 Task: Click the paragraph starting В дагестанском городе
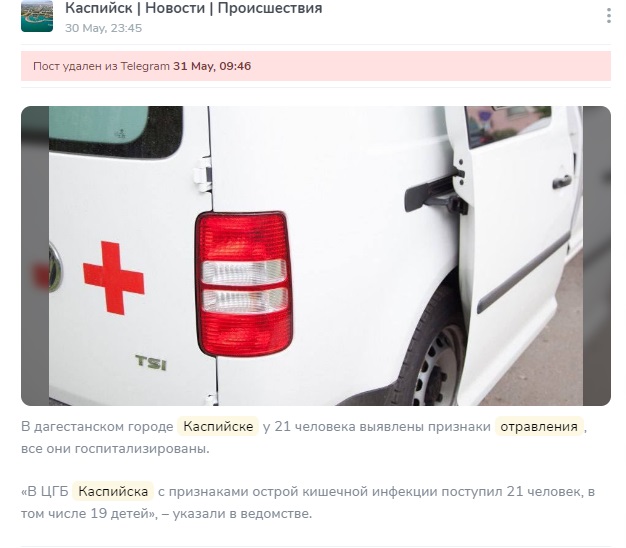click(x=304, y=437)
